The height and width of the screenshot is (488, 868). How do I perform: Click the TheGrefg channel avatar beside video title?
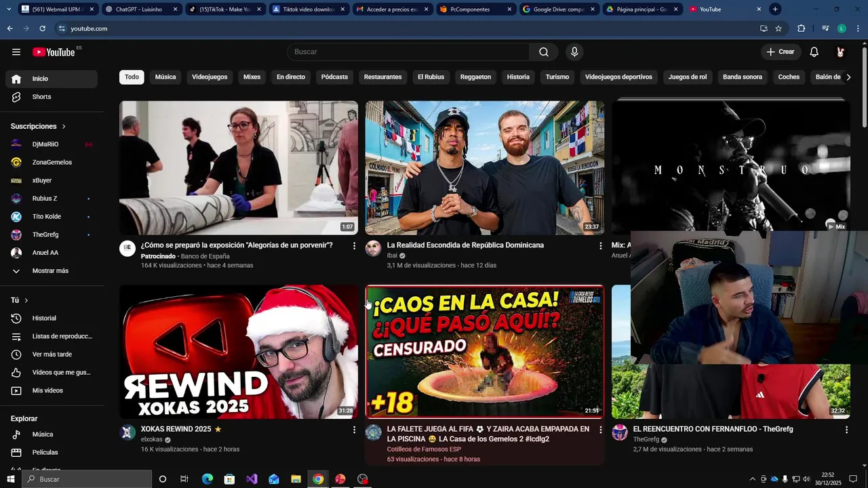pyautogui.click(x=620, y=432)
